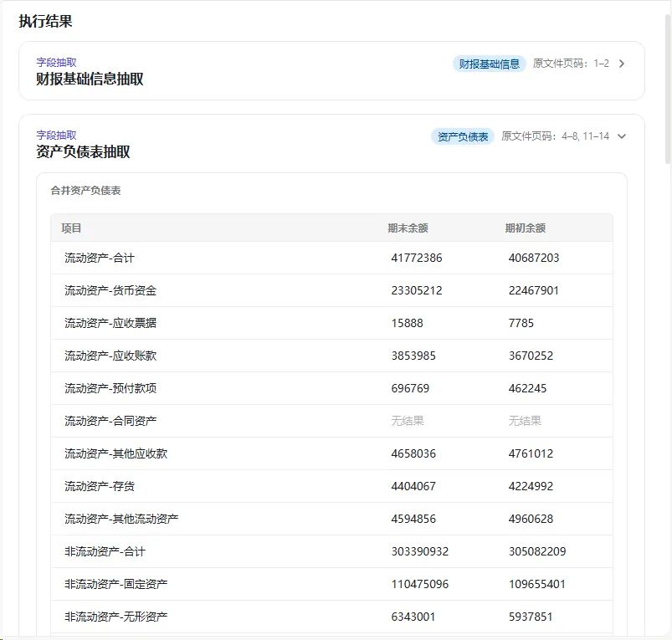Select the 非流动资产-无形资产 row label
Image resolution: width=672 pixels, height=640 pixels.
(116, 617)
